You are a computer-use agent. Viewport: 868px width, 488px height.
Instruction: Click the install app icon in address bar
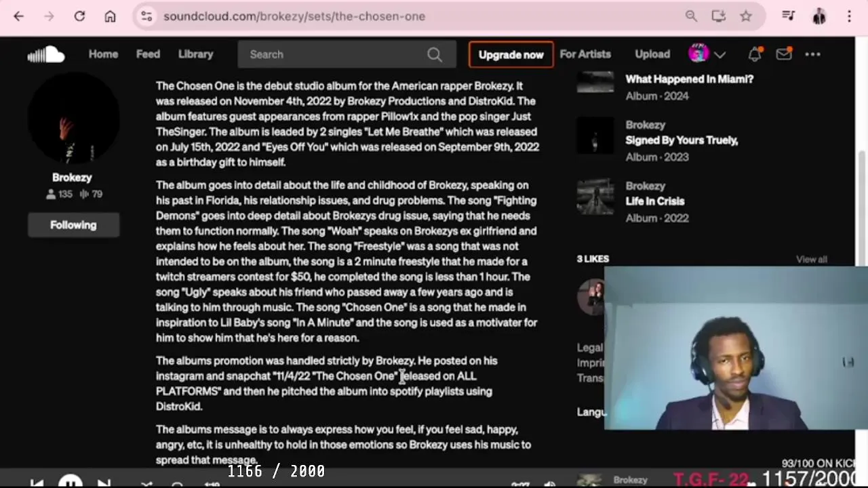tap(719, 16)
